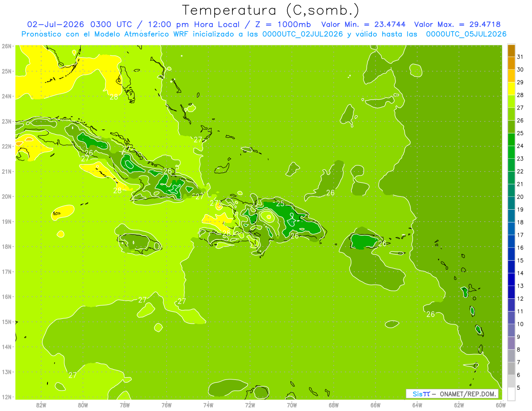Click the "Valor Max. = 29.4718" readout

458,24
